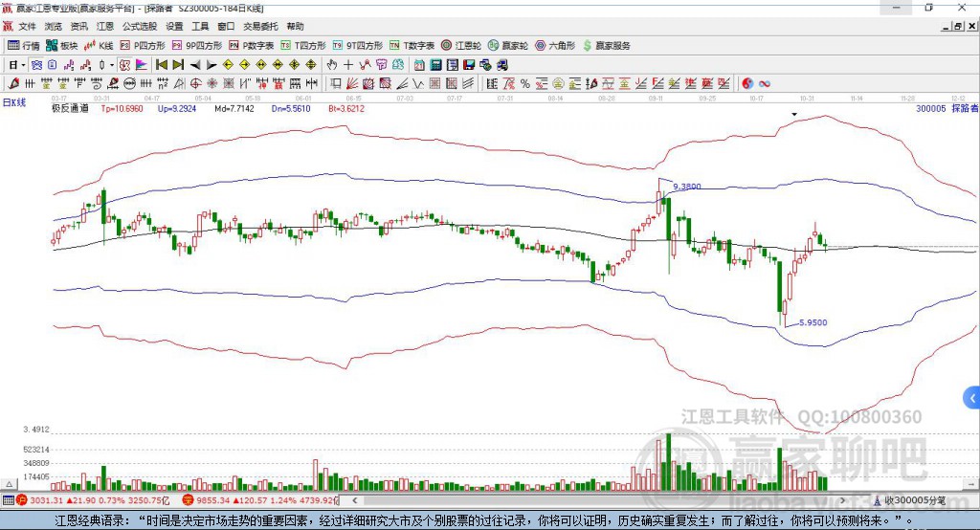This screenshot has width=980, height=530.
Task: Open the 公式选股 menu
Action: click(x=140, y=26)
